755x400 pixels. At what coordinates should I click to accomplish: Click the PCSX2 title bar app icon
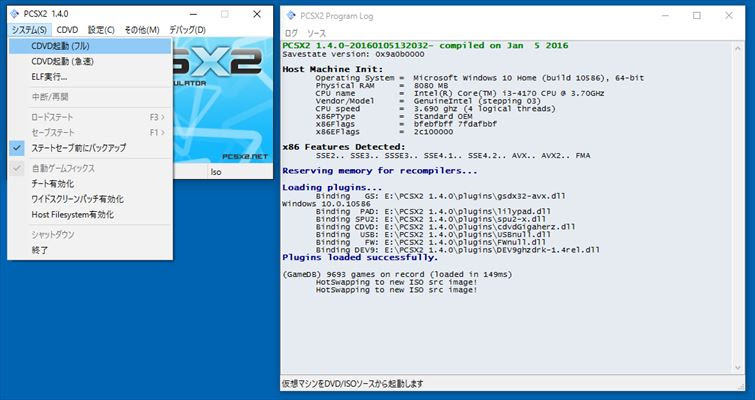click(14, 14)
